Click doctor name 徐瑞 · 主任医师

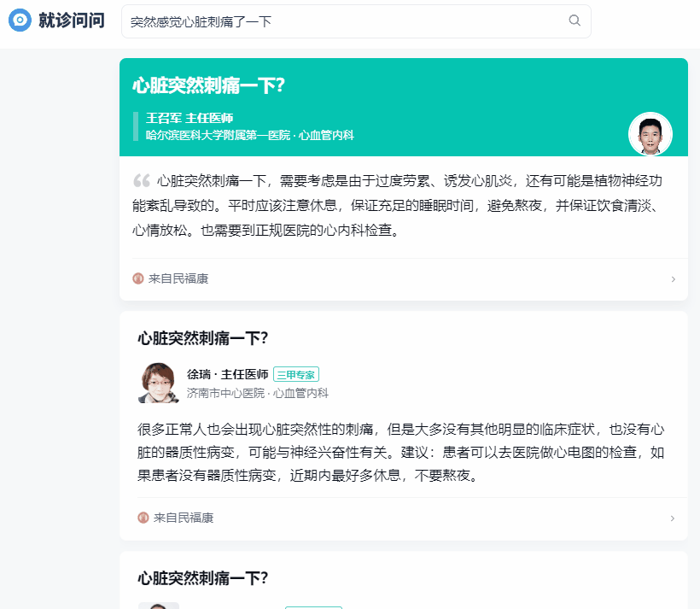click(227, 374)
